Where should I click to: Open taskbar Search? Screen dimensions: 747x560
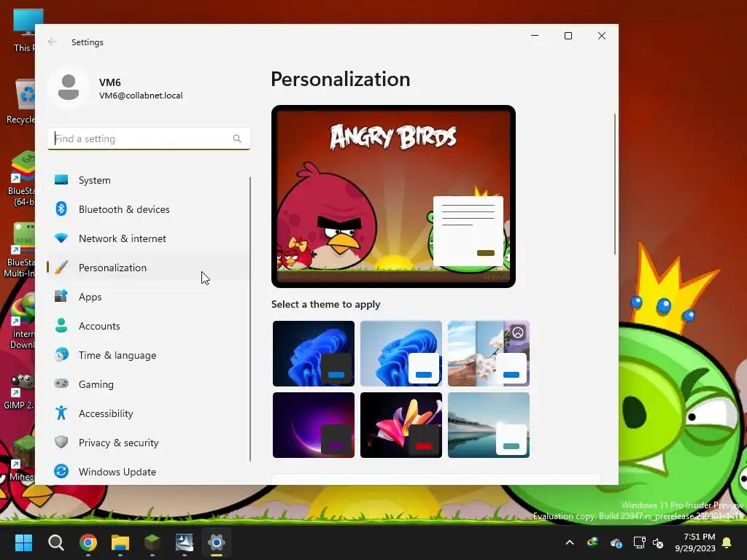point(55,542)
